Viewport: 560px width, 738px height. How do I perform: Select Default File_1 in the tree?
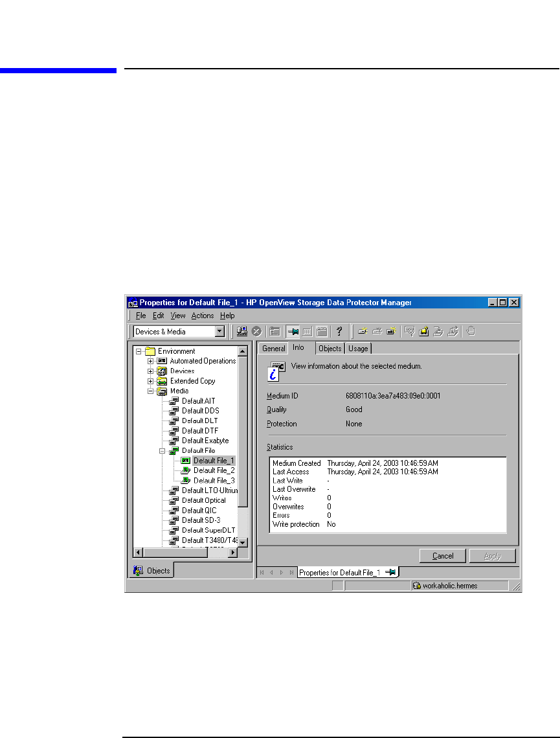tap(214, 460)
